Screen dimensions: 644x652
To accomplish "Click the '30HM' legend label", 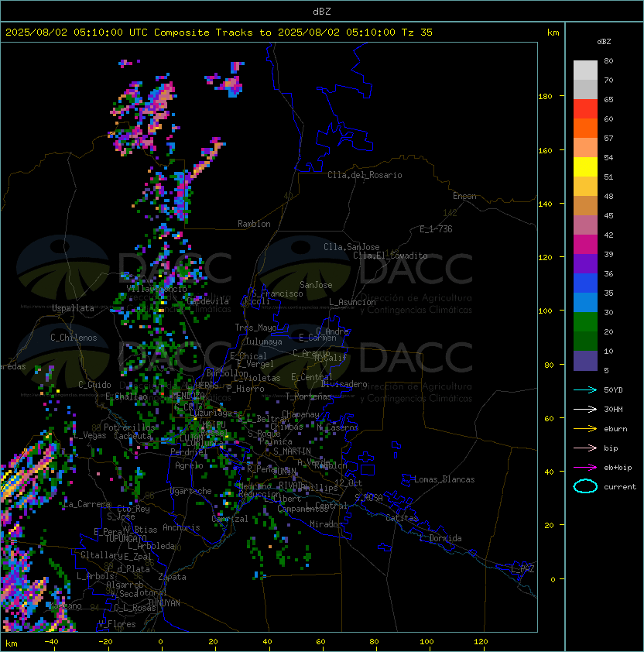I will [x=613, y=409].
